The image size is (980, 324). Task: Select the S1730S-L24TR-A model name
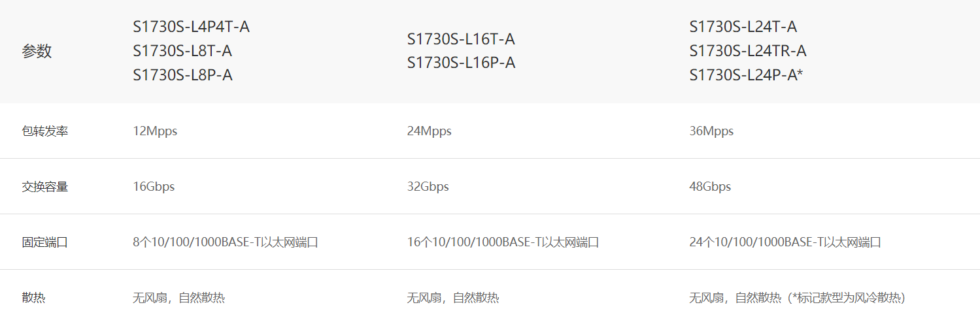click(x=748, y=51)
